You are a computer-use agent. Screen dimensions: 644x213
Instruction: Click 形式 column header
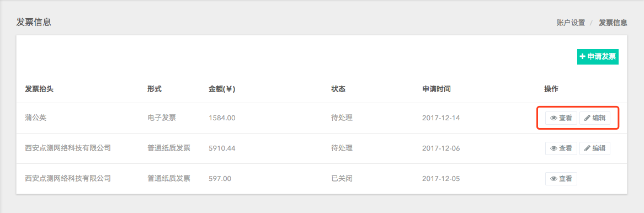pos(155,89)
